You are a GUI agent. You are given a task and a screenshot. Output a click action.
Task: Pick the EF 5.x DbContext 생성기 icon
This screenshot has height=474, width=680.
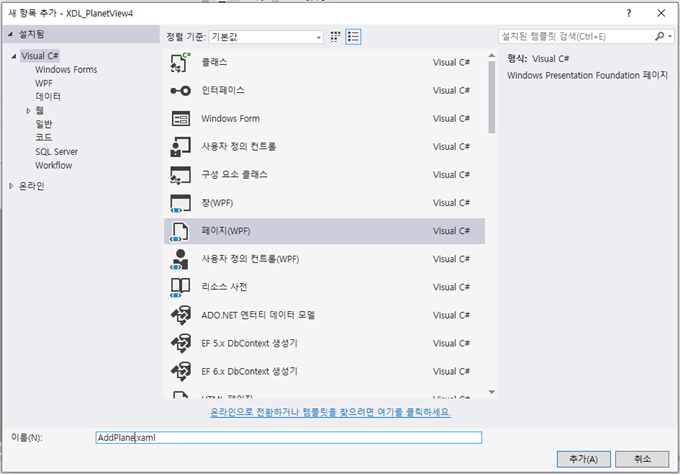[180, 343]
